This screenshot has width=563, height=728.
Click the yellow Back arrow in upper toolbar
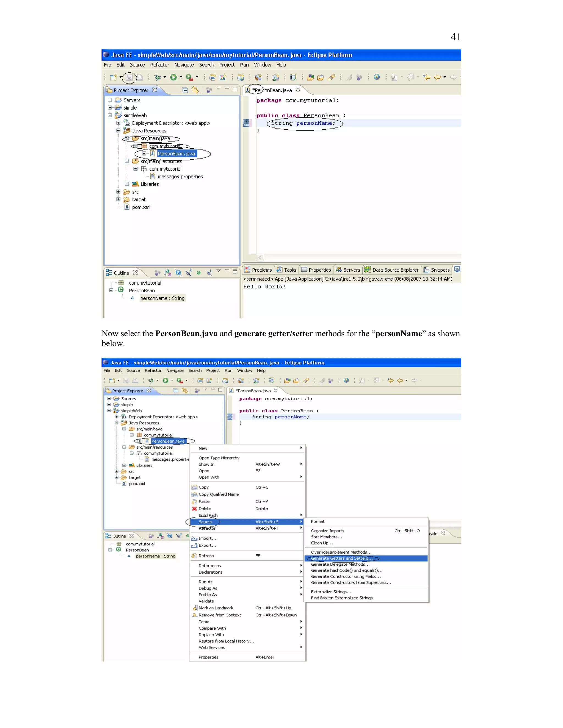click(x=437, y=77)
